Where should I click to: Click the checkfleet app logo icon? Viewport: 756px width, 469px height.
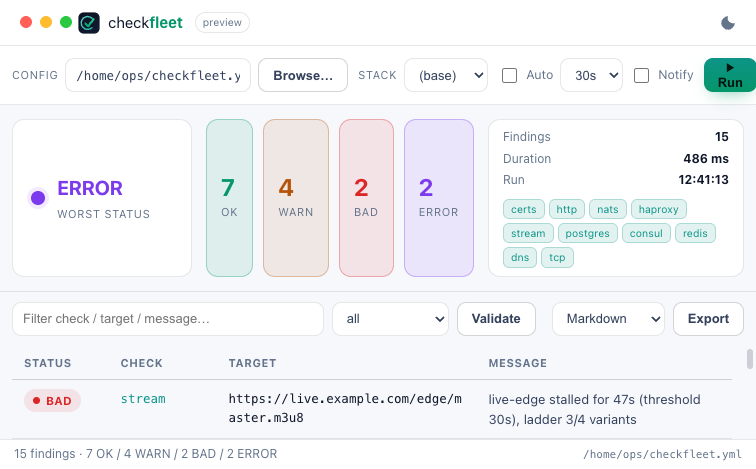pos(89,23)
